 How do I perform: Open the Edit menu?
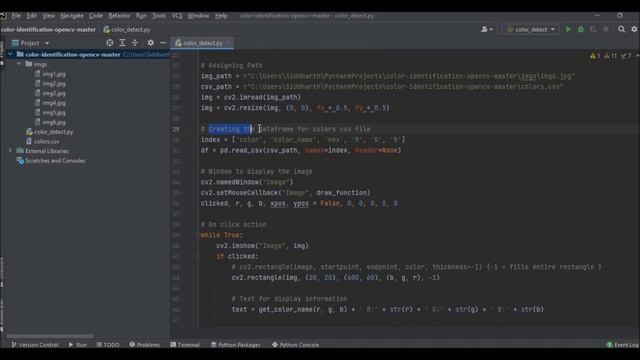[x=31, y=16]
